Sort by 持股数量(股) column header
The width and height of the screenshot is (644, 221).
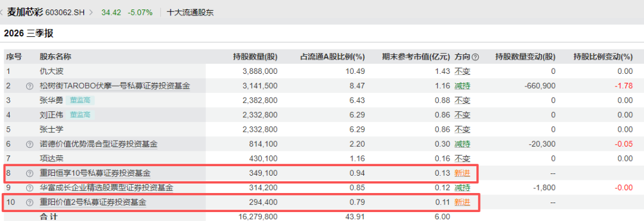pyautogui.click(x=255, y=57)
